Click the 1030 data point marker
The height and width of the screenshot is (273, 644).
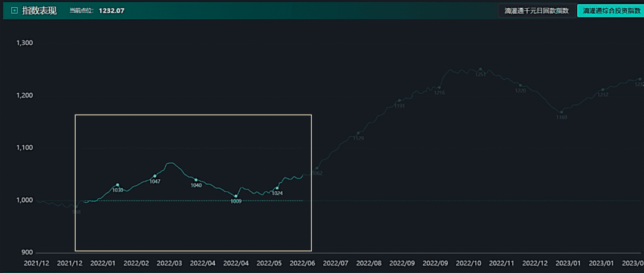[x=117, y=185]
